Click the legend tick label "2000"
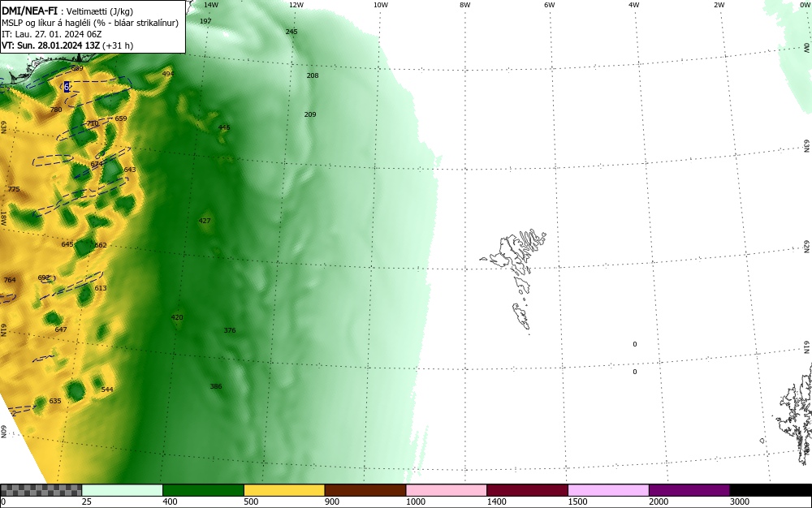Image resolution: width=812 pixels, height=508 pixels. (659, 502)
